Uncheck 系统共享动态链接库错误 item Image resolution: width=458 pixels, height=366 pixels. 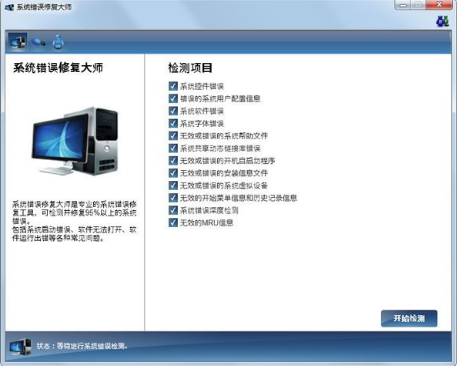pyautogui.click(x=173, y=148)
